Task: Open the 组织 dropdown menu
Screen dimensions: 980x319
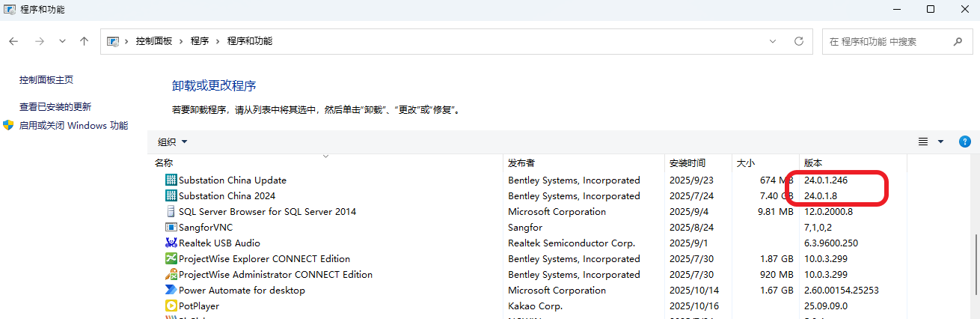Action: [173, 142]
